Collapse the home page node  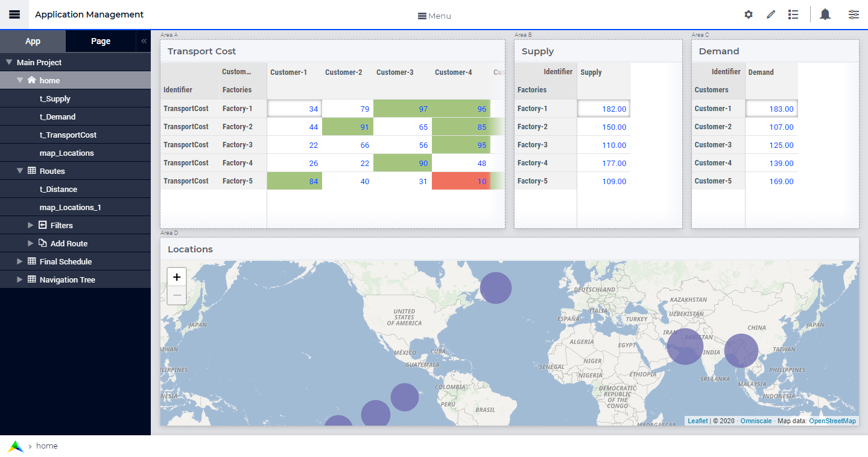(20, 80)
